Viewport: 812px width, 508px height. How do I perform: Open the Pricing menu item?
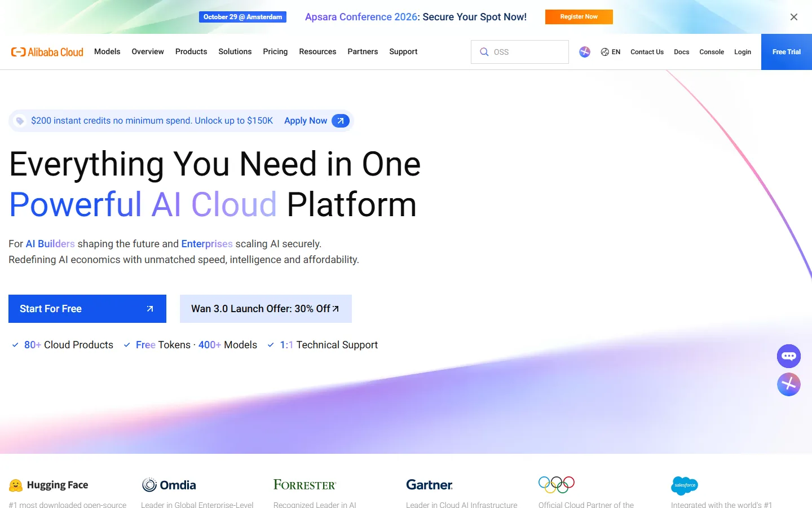coord(275,51)
